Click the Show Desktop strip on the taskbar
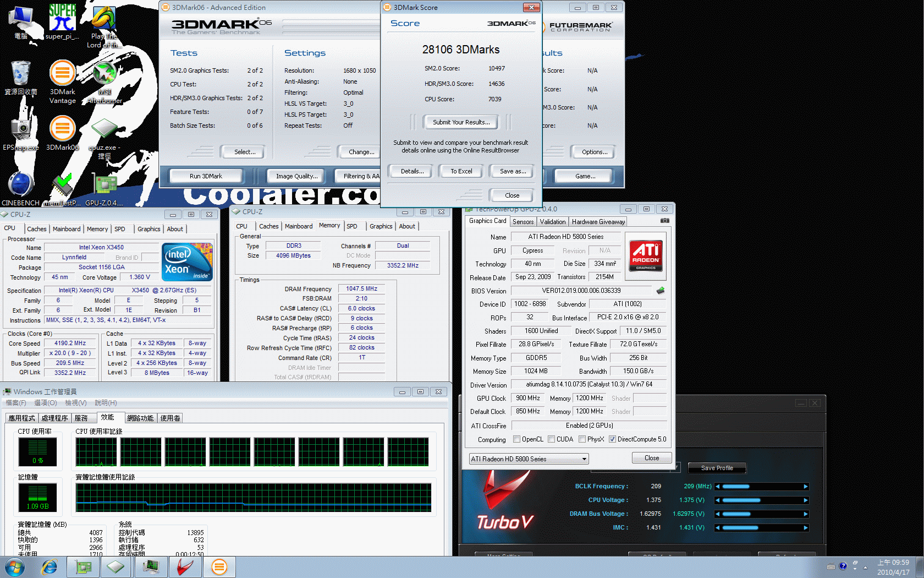This screenshot has width=924, height=578. (920, 567)
